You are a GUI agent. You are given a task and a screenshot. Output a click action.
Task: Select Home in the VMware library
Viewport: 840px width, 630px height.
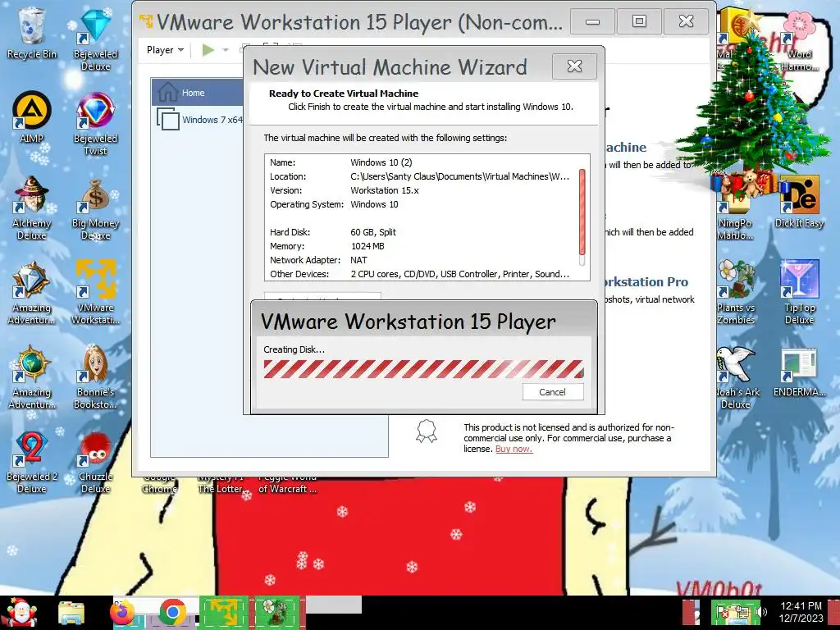coord(197,92)
